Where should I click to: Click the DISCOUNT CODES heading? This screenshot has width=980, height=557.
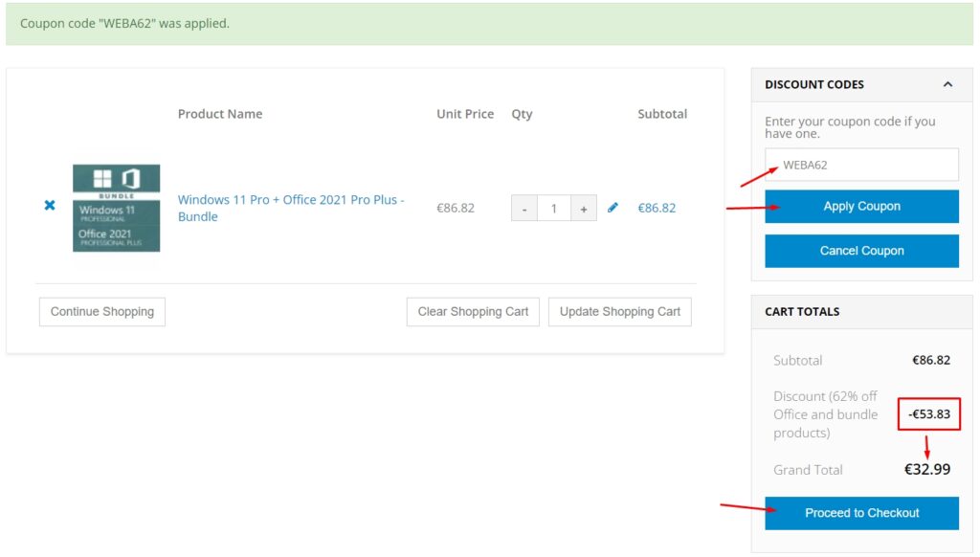pyautogui.click(x=814, y=84)
